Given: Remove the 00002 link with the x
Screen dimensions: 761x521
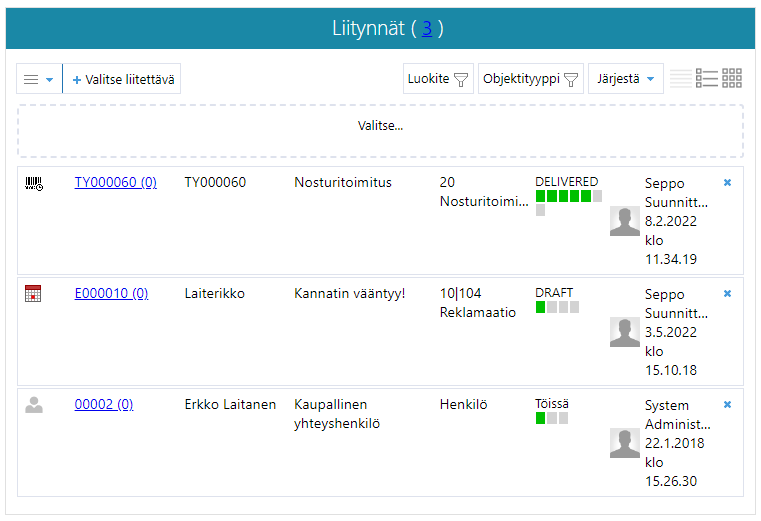Looking at the screenshot, I should (727, 404).
